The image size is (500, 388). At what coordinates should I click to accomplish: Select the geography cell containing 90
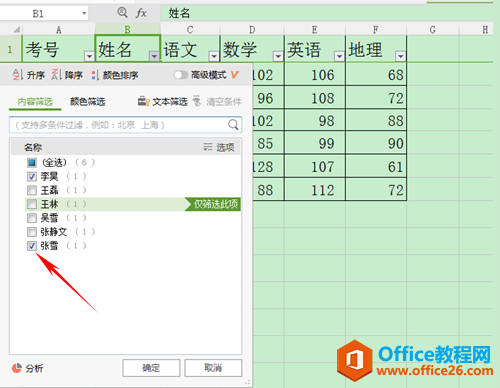coord(376,143)
